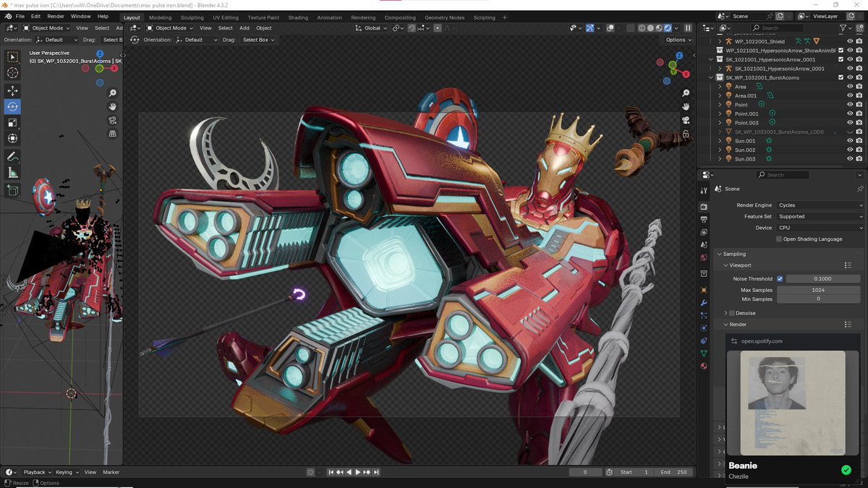Jump to timeline start frame

(331, 472)
